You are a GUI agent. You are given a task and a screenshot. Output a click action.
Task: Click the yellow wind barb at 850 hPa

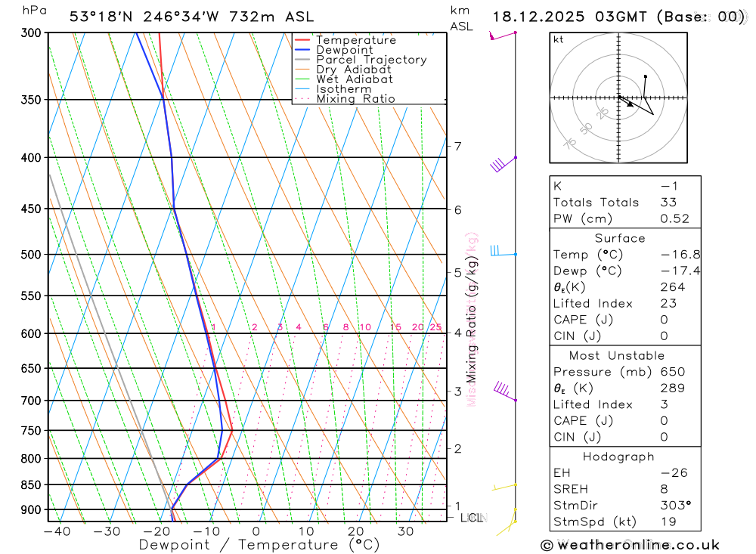(x=504, y=487)
